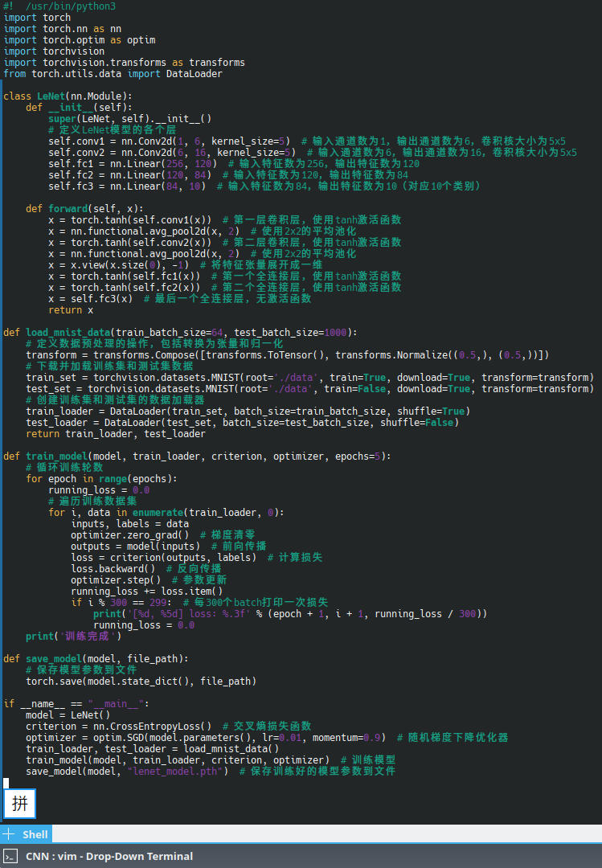Click 'inputs, labels = data' line
This screenshot has width=602, height=868.
130,524
